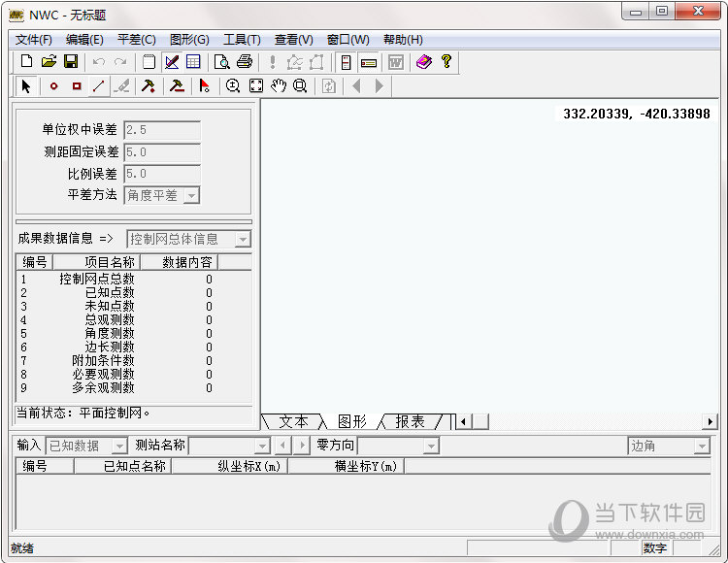Click the 数据内容 column header
This screenshot has width=728, height=563.
coord(180,262)
